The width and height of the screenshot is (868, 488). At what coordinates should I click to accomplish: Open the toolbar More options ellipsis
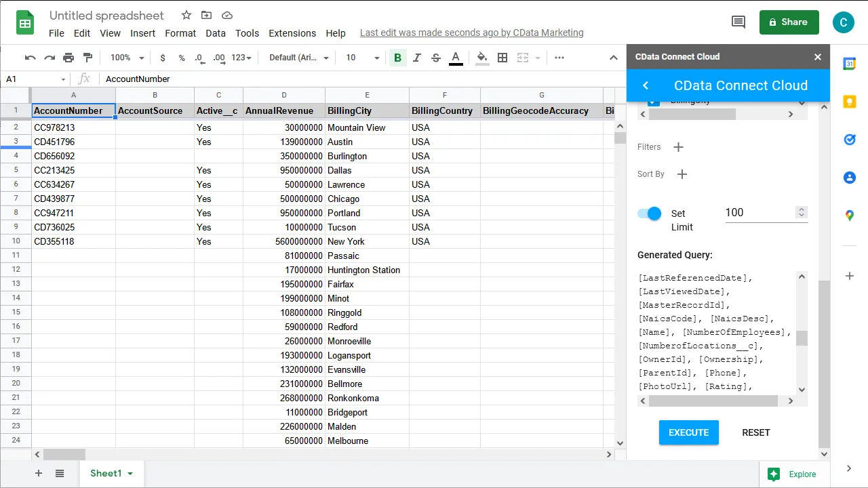tap(559, 58)
